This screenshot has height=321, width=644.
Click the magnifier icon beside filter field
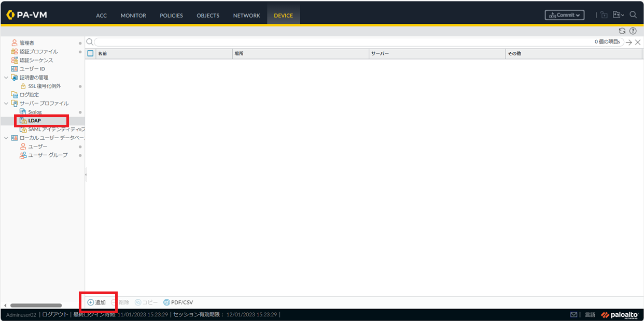pos(90,42)
